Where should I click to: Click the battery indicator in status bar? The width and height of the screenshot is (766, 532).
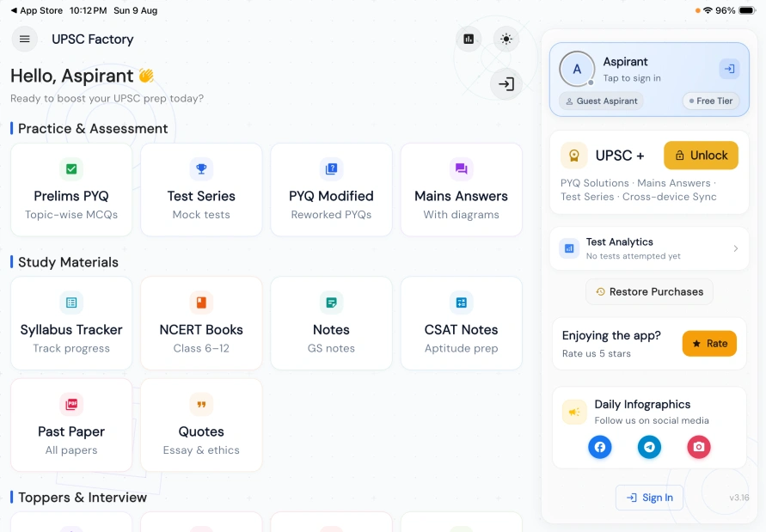(747, 10)
